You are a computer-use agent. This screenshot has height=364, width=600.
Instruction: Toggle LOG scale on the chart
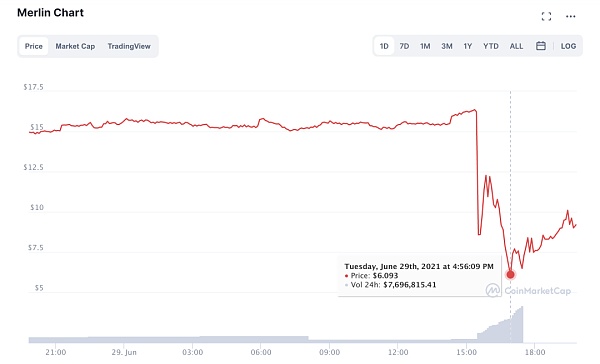[568, 46]
